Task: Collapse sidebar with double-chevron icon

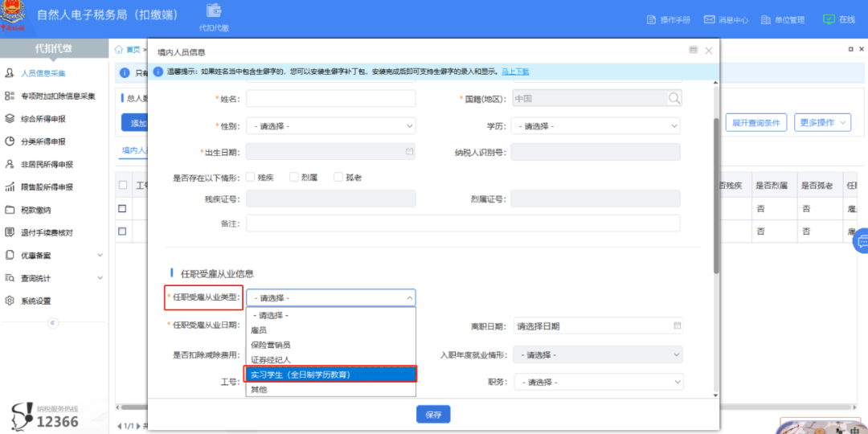Action: click(x=53, y=323)
